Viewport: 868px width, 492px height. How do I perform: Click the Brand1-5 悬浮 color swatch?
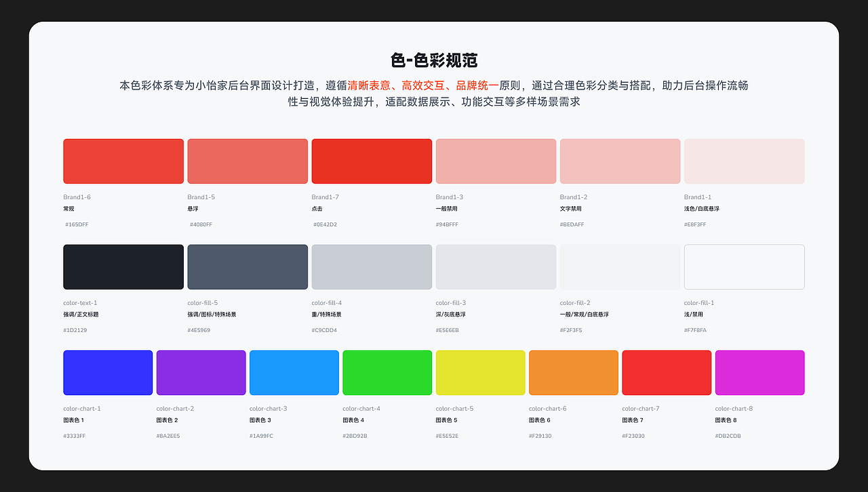point(247,161)
